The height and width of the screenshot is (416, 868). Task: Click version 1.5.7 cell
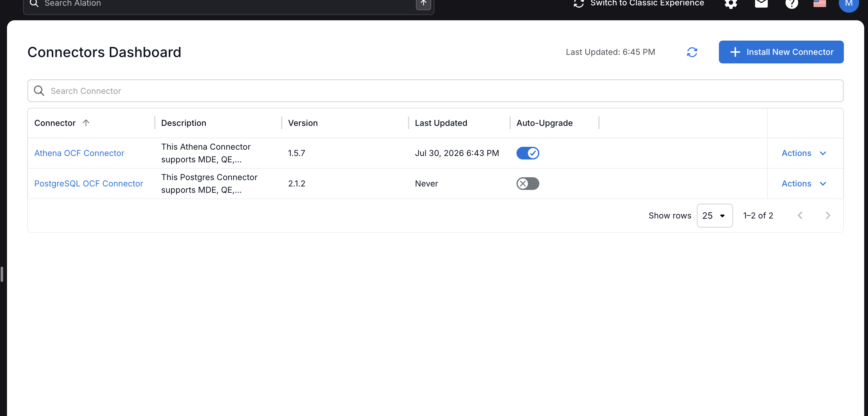(297, 153)
